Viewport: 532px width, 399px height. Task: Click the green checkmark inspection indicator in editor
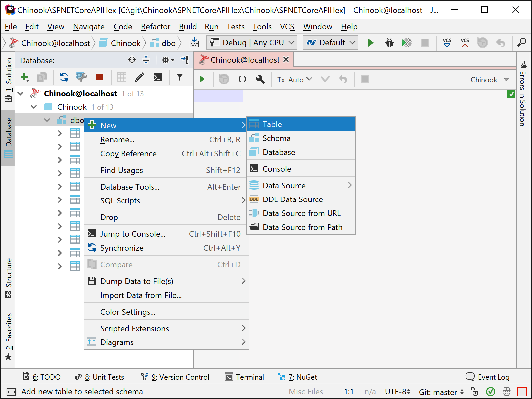pos(511,94)
